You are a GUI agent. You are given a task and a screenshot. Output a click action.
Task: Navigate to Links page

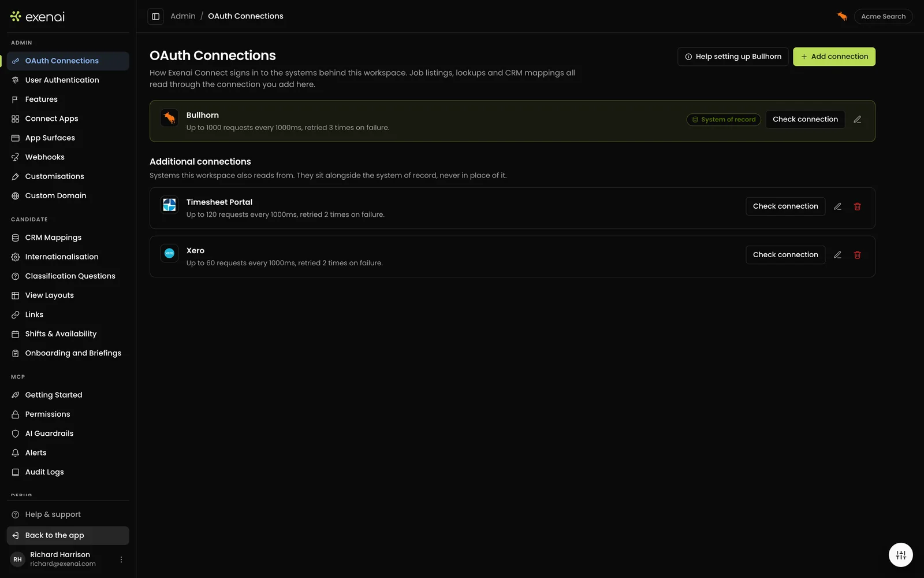point(68,314)
